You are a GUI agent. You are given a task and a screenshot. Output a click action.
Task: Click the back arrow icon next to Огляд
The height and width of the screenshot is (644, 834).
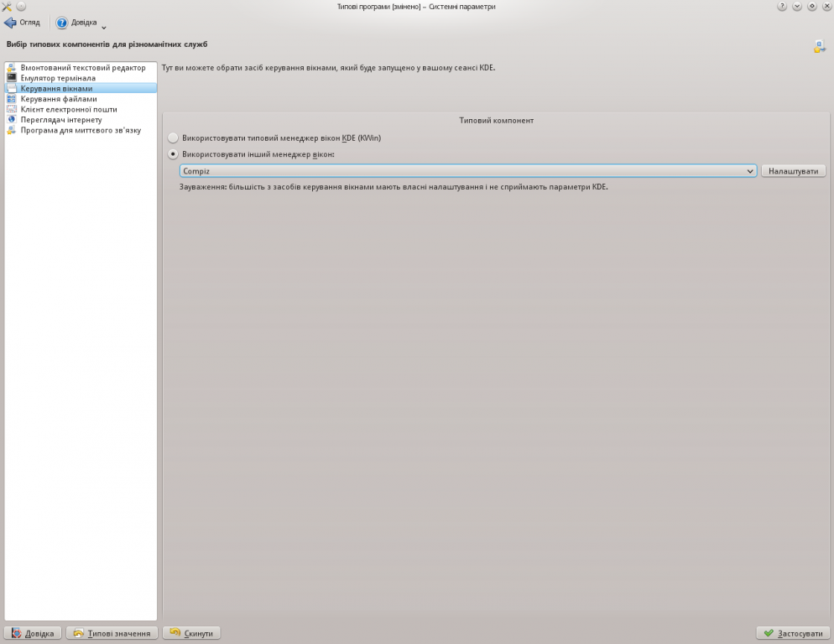(10, 23)
